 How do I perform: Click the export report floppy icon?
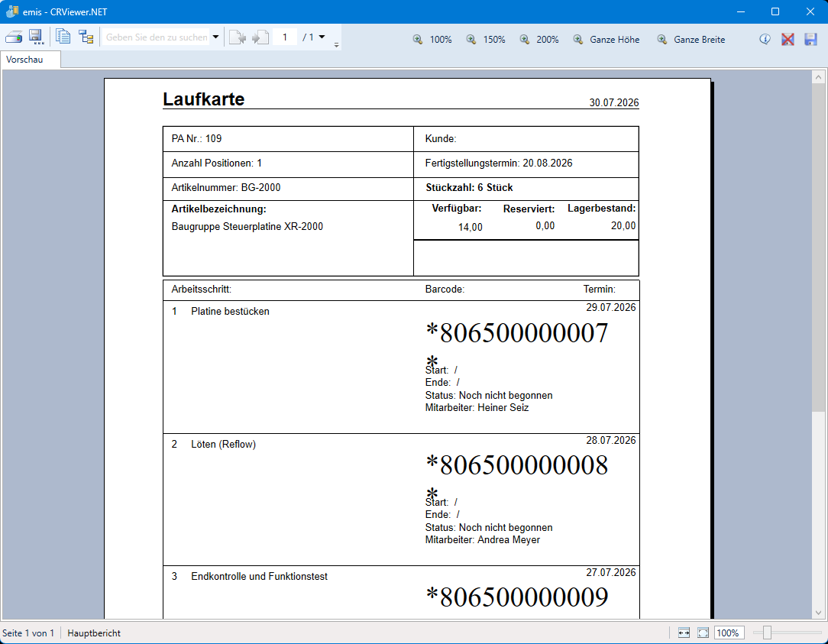[x=36, y=37]
